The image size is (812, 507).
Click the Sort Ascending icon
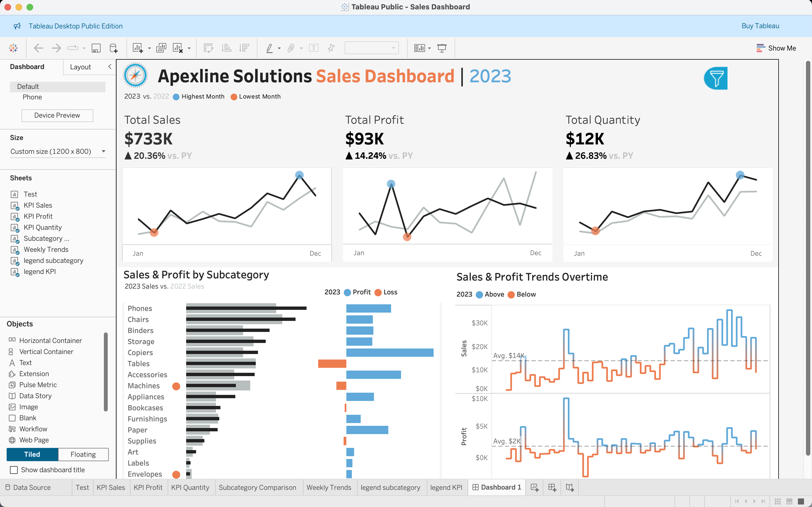click(x=226, y=48)
